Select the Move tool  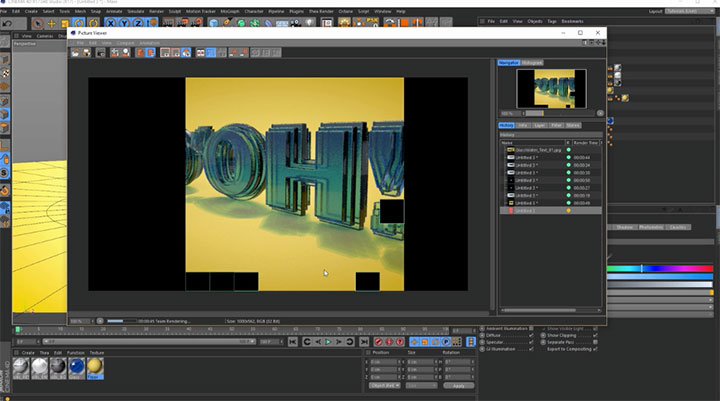tap(51, 23)
